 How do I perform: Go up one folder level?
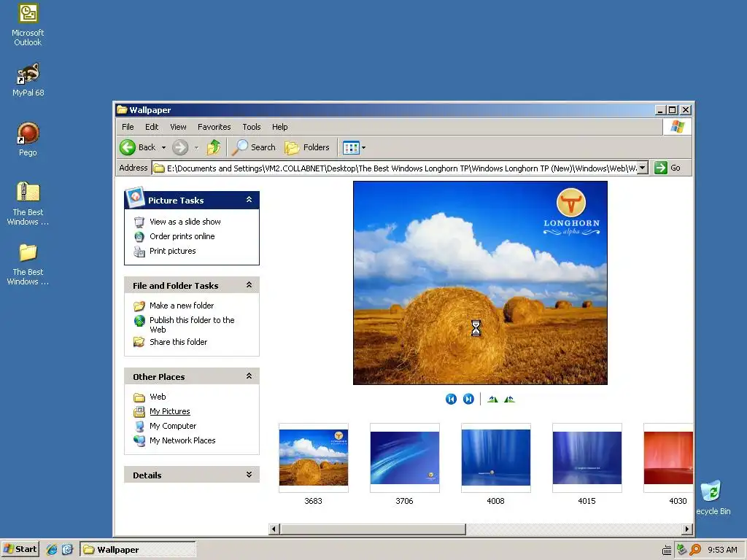[214, 147]
